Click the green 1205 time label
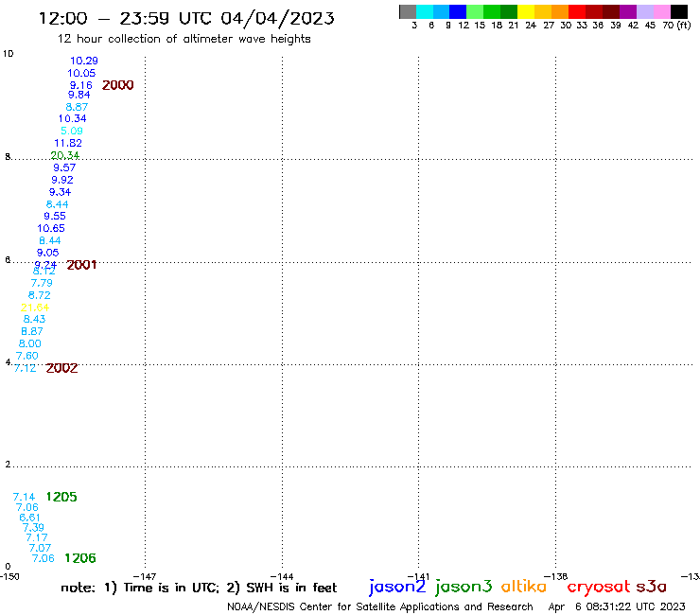The width and height of the screenshot is (700, 615). 61,497
